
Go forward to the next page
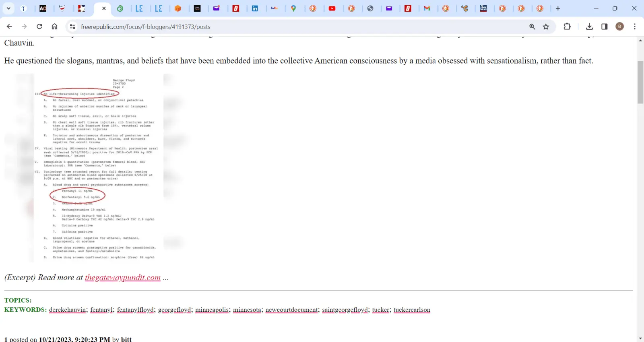click(x=24, y=27)
